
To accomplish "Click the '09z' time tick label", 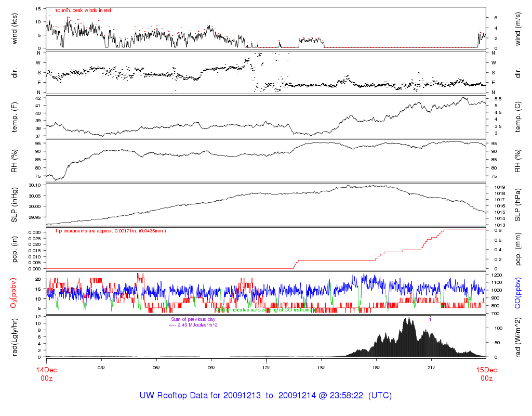I will pyautogui.click(x=211, y=368).
